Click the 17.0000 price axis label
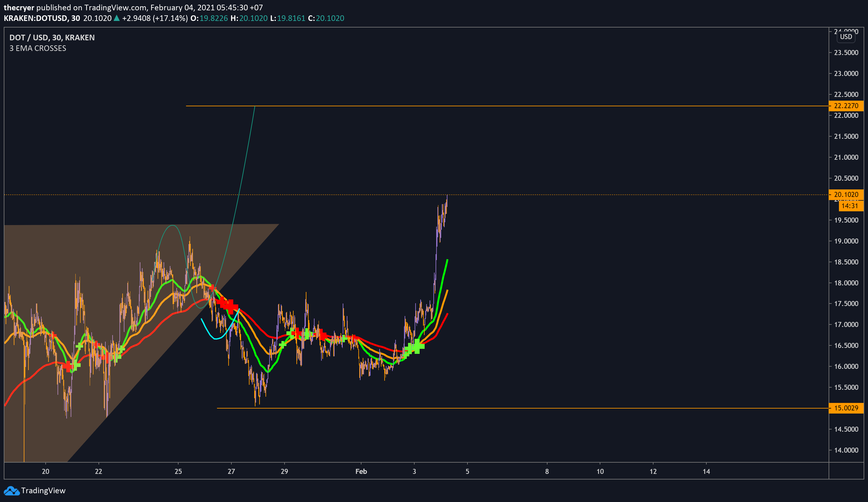This screenshot has height=502, width=868. pos(846,325)
